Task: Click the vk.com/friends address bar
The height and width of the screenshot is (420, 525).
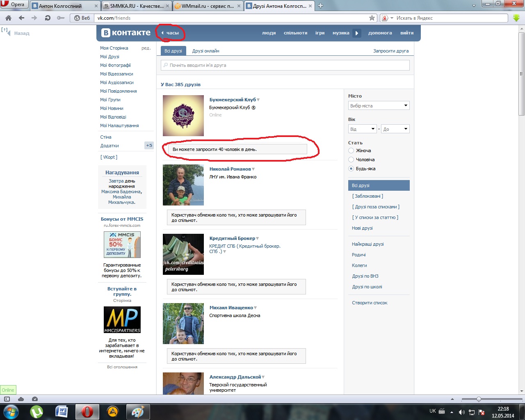Action: tap(231, 18)
